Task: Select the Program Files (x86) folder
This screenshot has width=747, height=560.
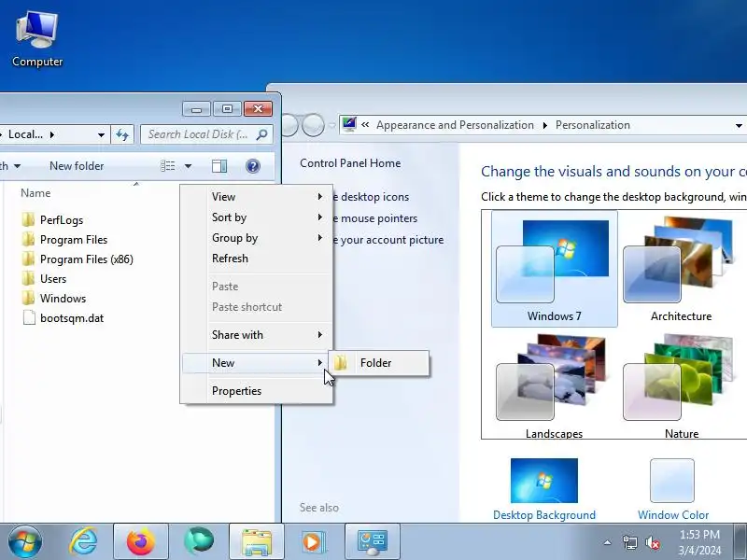Action: (x=78, y=259)
